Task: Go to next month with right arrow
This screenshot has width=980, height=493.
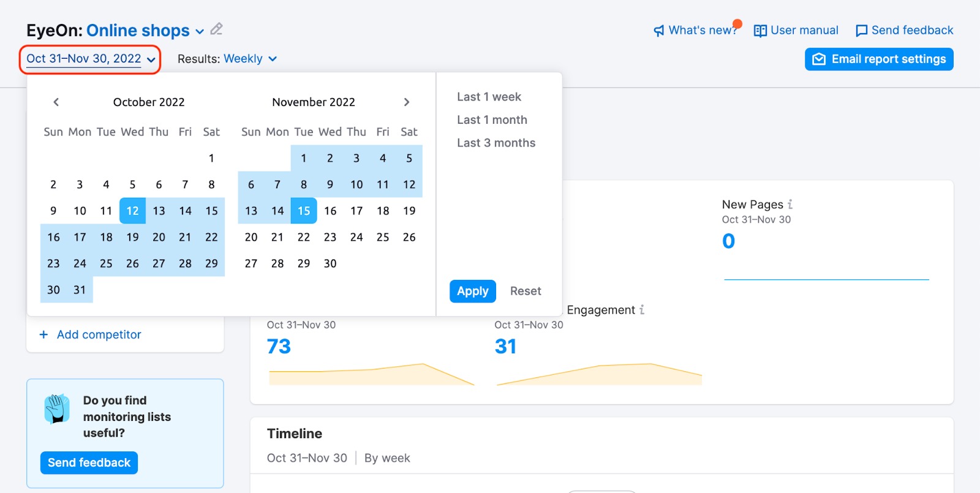Action: [407, 102]
